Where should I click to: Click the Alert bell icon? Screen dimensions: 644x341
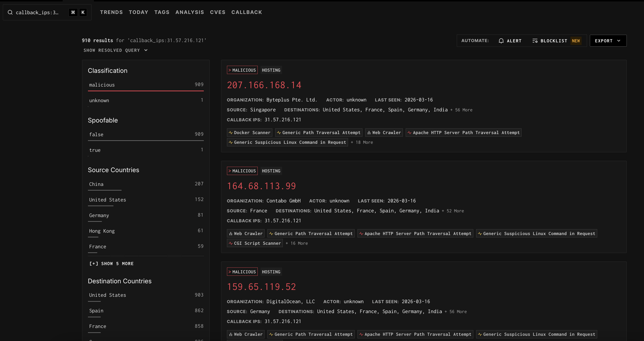pos(501,41)
